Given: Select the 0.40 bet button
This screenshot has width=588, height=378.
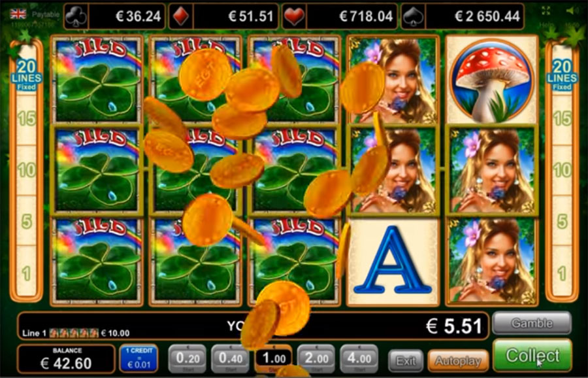Looking at the screenshot, I should point(231,358).
